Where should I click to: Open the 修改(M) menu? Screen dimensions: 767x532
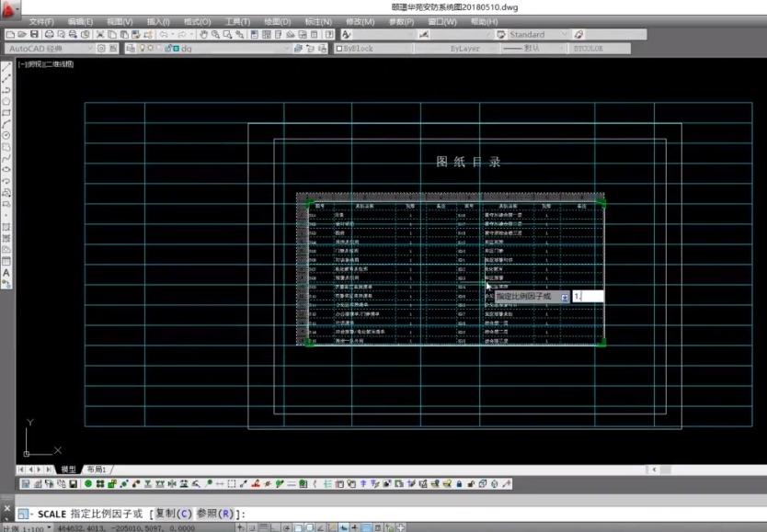coord(360,21)
